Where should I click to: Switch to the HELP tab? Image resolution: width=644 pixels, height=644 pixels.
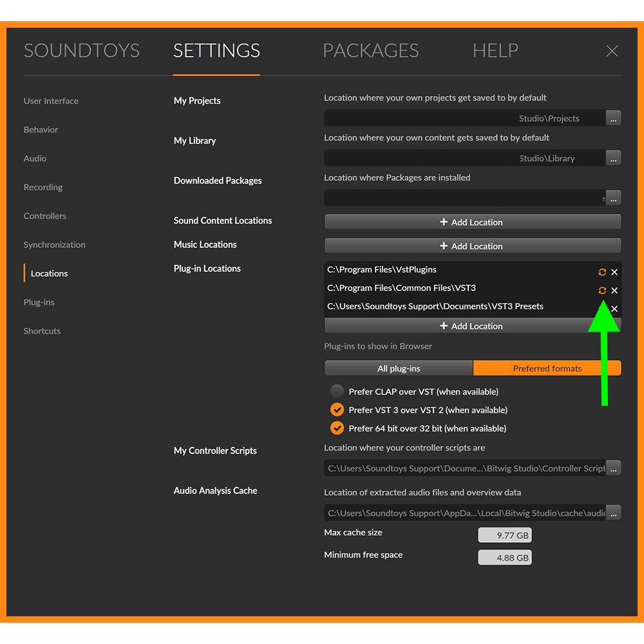[495, 51]
